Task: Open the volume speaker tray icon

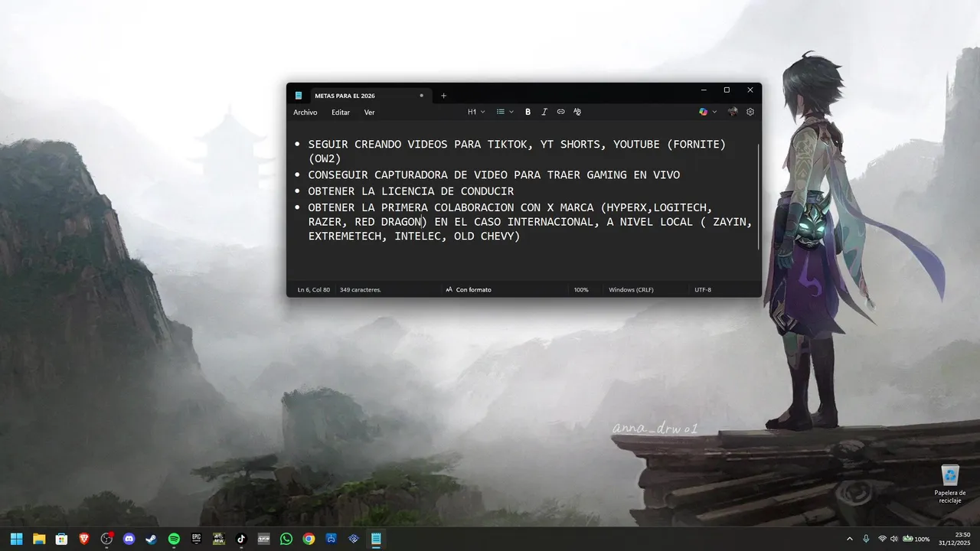Action: coord(894,539)
